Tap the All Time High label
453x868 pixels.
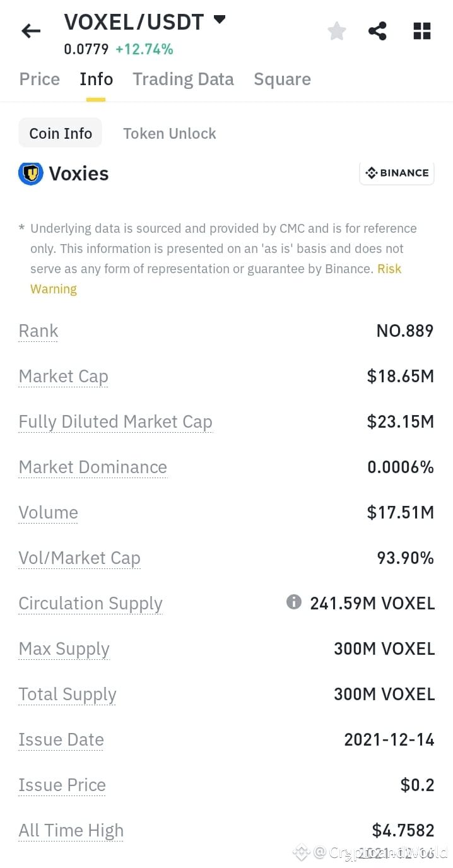(71, 831)
